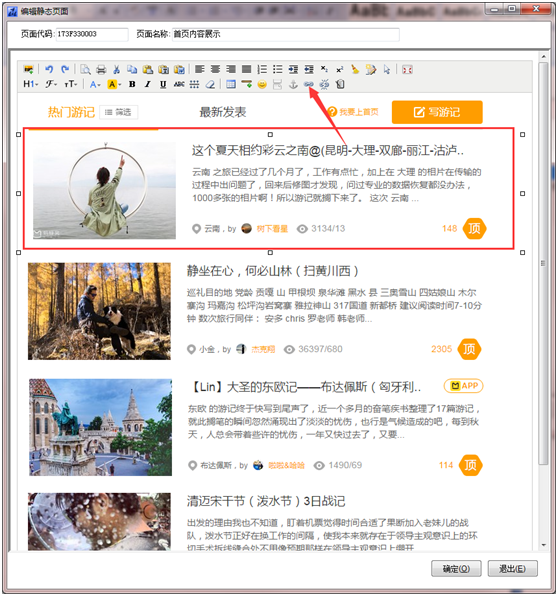Select the cut scissors icon
This screenshot has height=596, width=558.
coord(116,69)
